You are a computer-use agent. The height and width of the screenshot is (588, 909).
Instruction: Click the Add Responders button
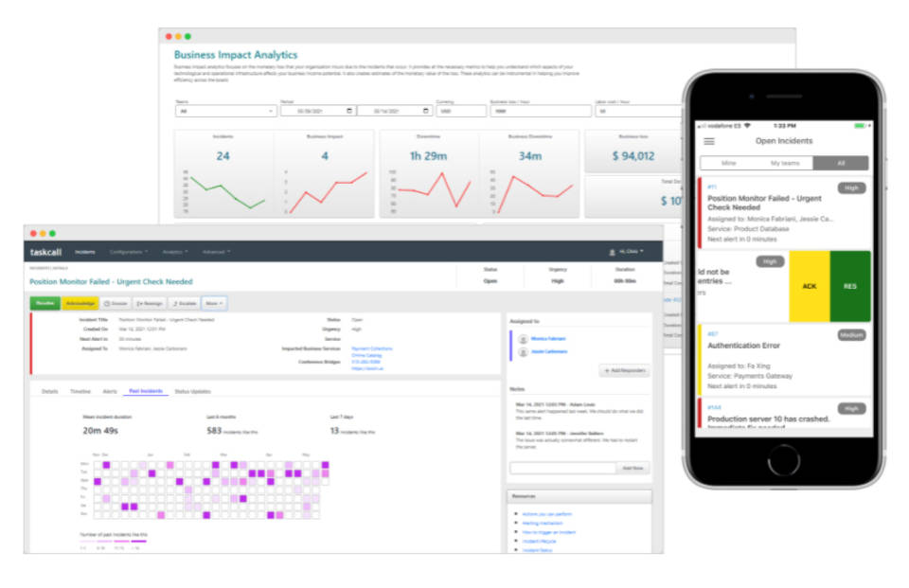tap(624, 370)
